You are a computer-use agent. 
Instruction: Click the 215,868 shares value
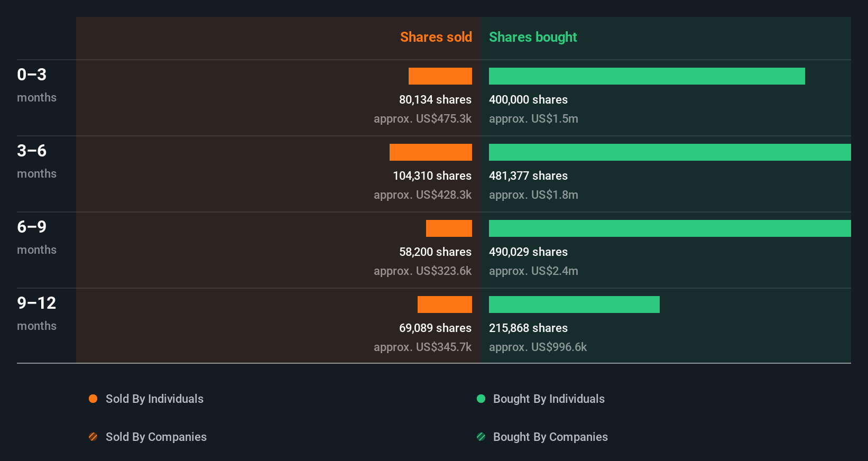coord(528,328)
